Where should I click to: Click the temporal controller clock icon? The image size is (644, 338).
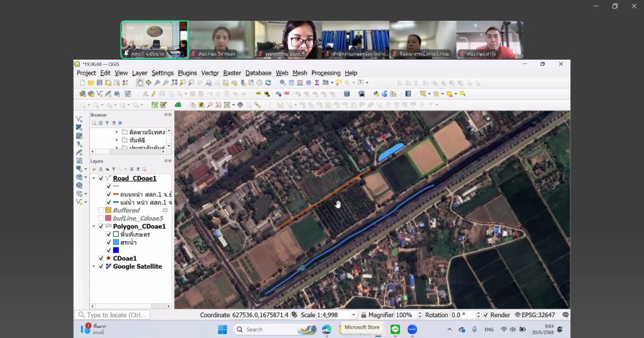pyautogui.click(x=260, y=83)
